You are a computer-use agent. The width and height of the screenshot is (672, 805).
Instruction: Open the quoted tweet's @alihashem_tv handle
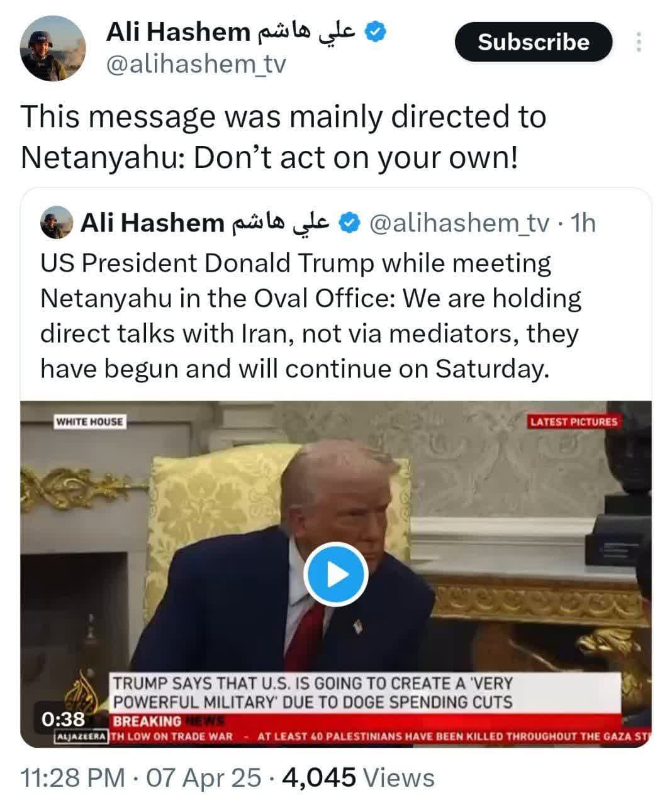click(x=459, y=223)
